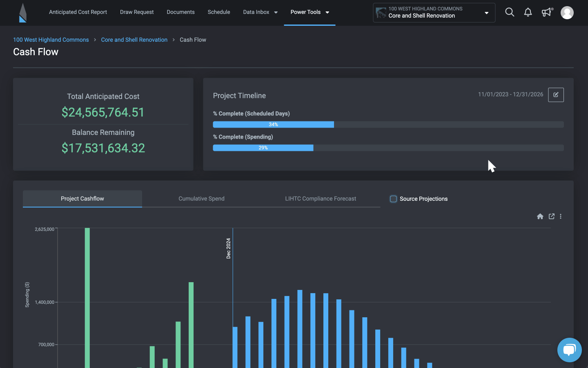Enable the Source Projections checkbox
Viewport: 588px width, 368px height.
(393, 199)
